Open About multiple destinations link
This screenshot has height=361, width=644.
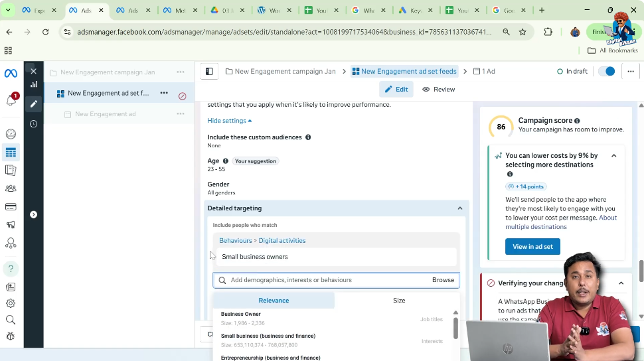pyautogui.click(x=561, y=222)
